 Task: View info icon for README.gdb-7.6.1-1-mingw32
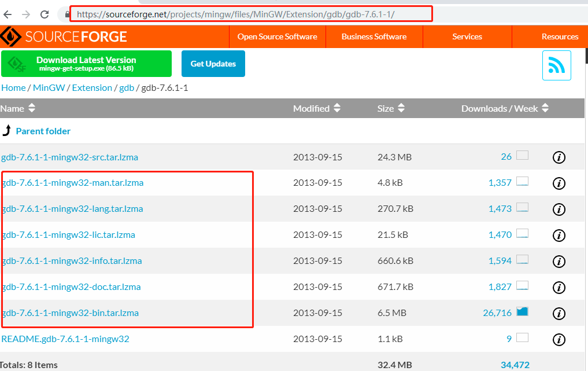[559, 340]
